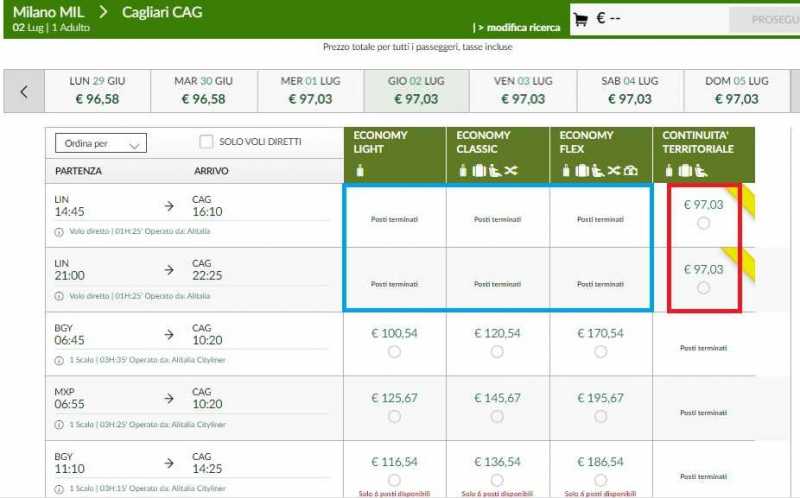Select € 195,67 Economy Flex fare
This screenshot has width=800, height=498.
tap(601, 416)
